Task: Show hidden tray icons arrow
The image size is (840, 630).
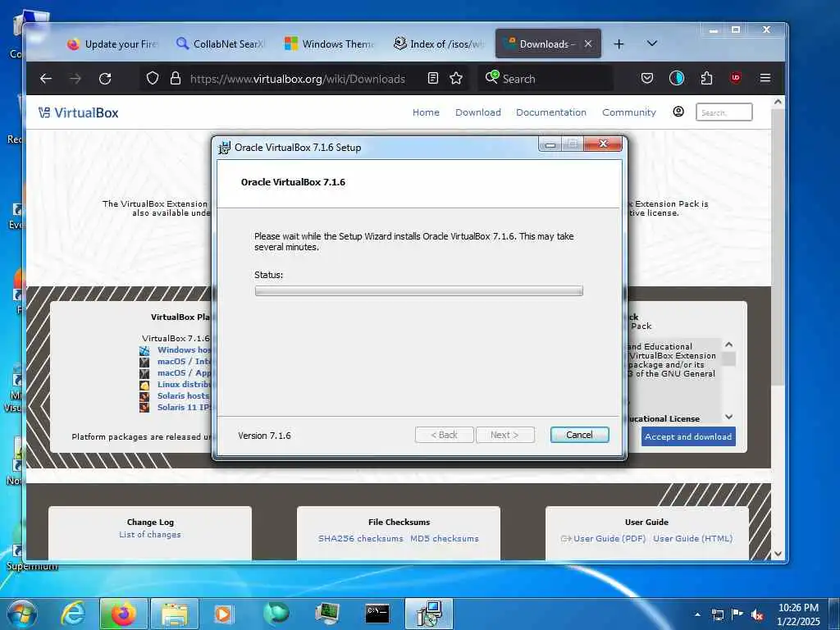Action: [697, 614]
